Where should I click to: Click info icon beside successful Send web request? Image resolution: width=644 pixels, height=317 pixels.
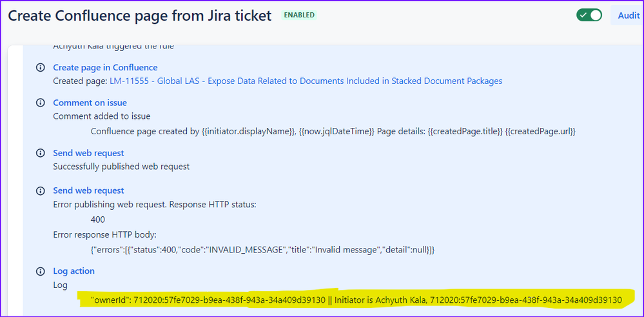click(x=40, y=153)
